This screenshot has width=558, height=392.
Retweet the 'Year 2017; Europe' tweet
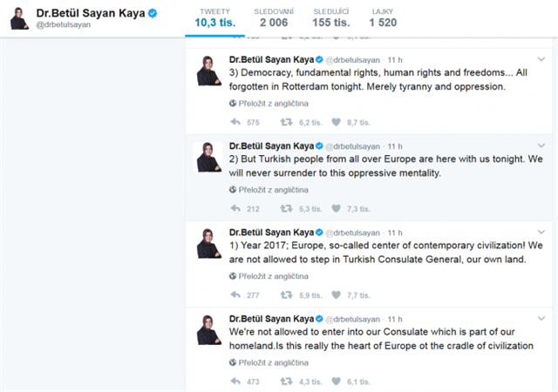pos(286,295)
